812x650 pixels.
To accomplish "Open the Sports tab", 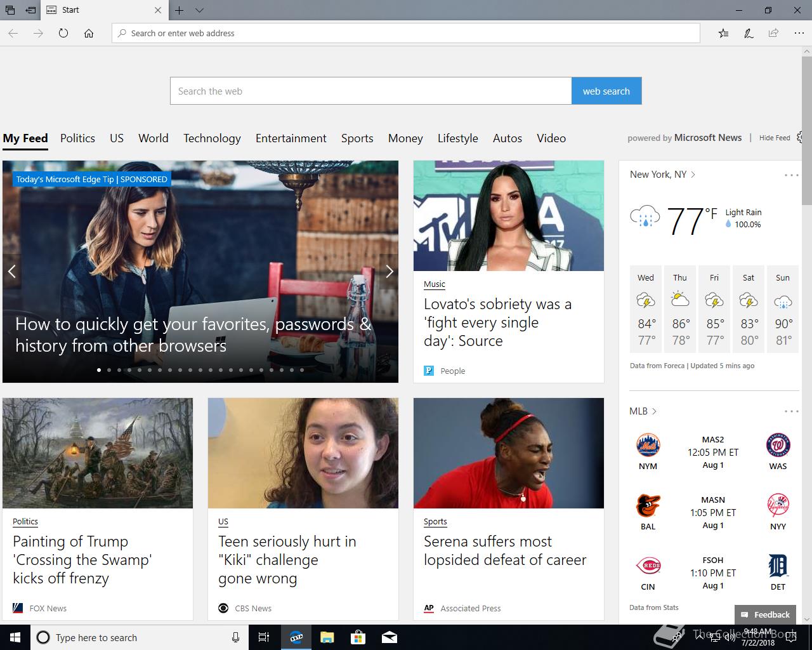I will pos(357,138).
